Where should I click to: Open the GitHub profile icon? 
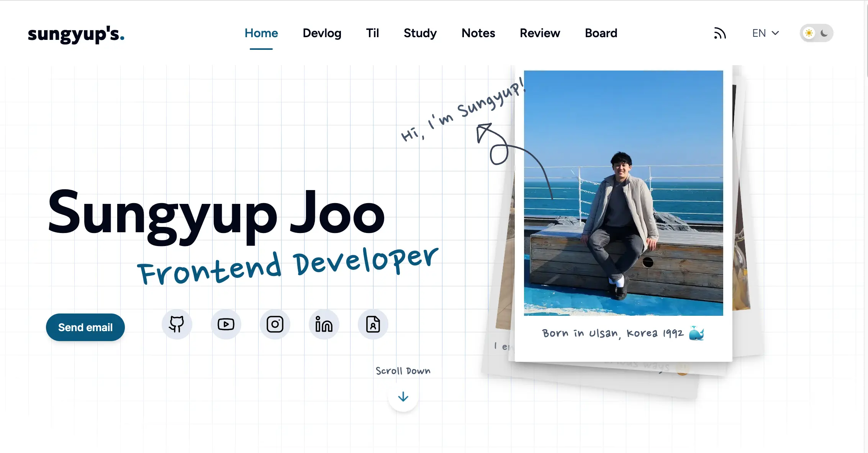177,325
